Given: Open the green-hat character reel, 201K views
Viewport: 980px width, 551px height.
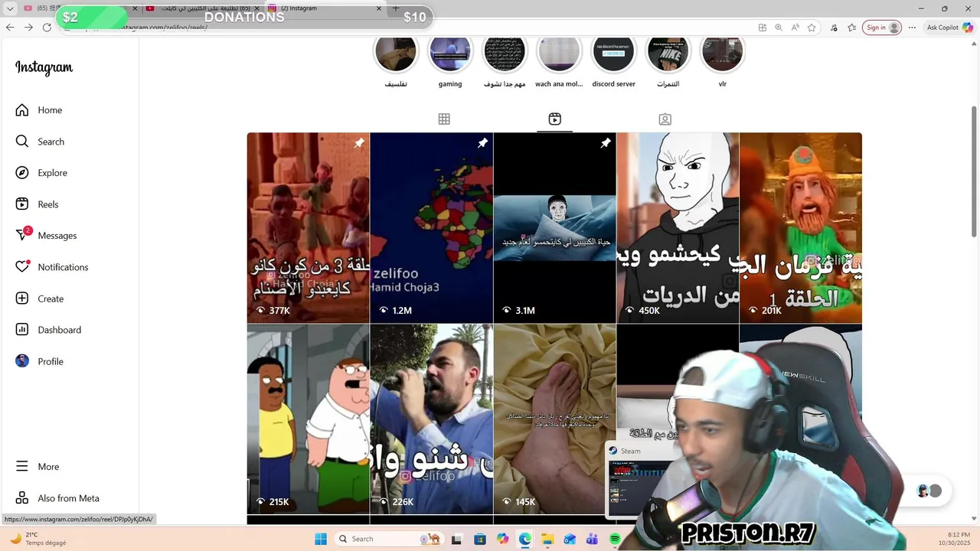Looking at the screenshot, I should [801, 227].
